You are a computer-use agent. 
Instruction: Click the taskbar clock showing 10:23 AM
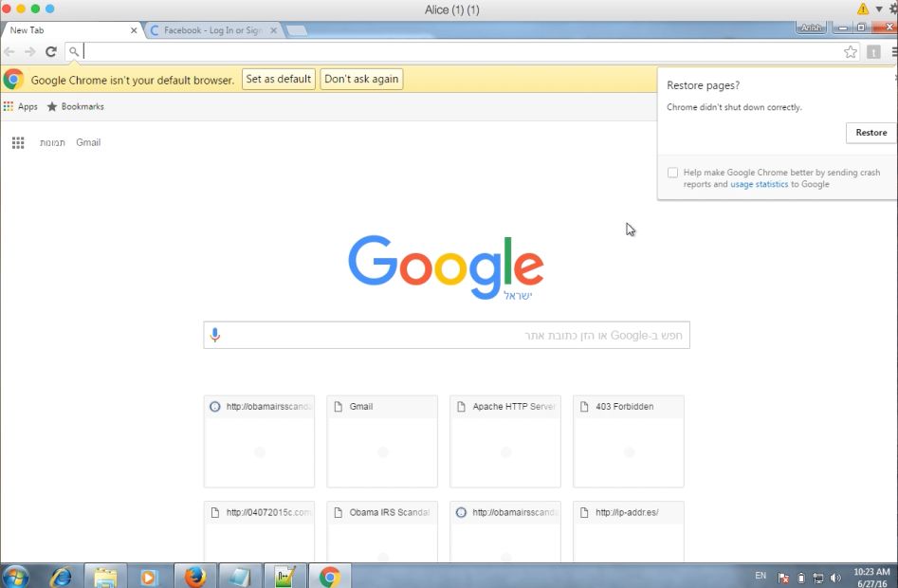tap(871, 578)
